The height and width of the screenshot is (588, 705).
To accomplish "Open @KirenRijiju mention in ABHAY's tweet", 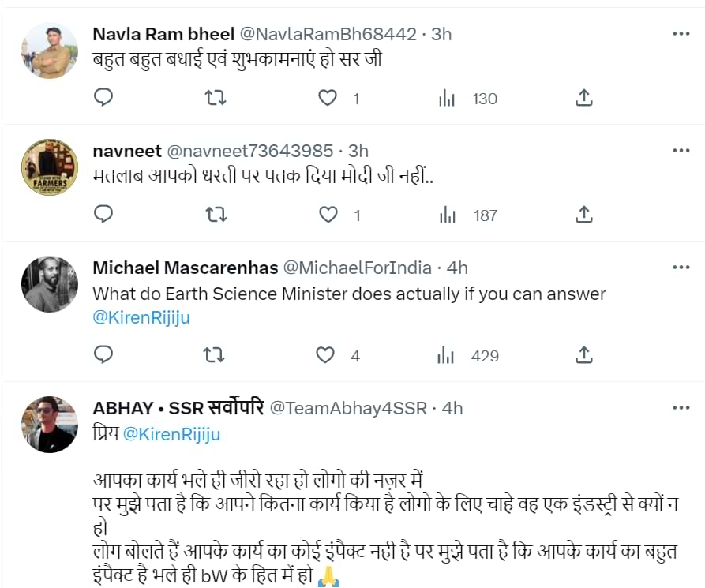I will click(x=171, y=434).
